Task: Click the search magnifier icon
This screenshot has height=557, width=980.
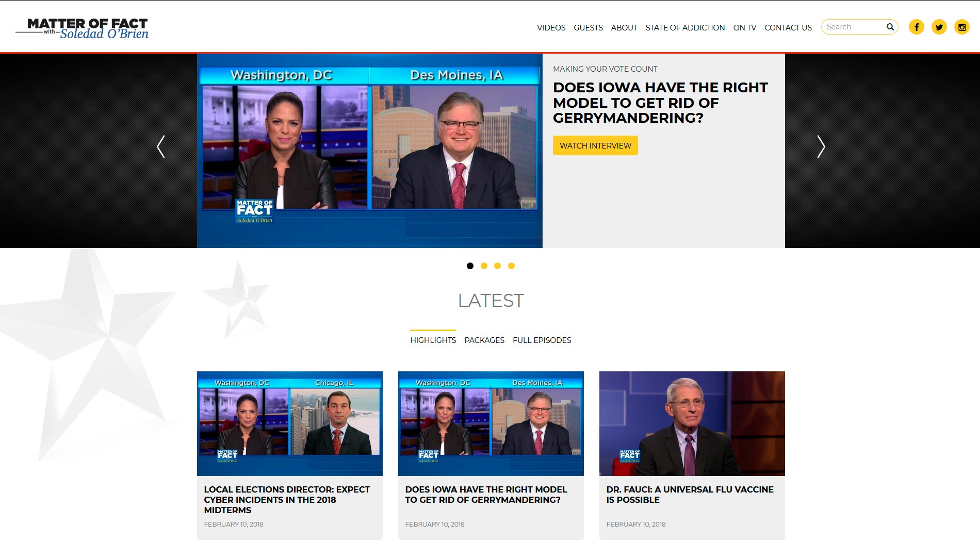Action: 890,27
